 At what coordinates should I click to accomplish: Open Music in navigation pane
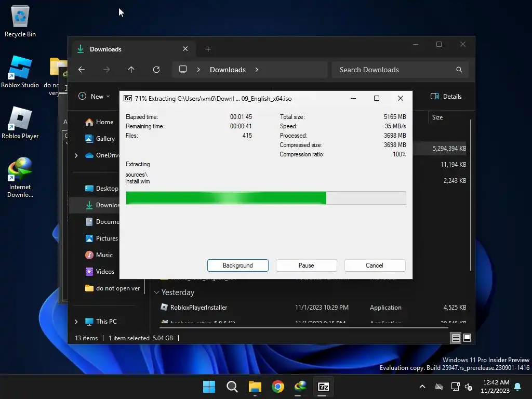99,255
